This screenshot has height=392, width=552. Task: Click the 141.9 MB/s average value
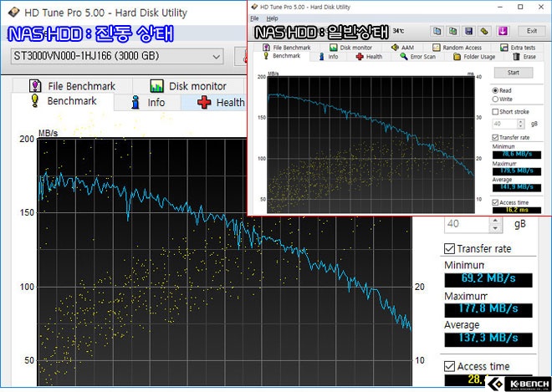click(516, 187)
